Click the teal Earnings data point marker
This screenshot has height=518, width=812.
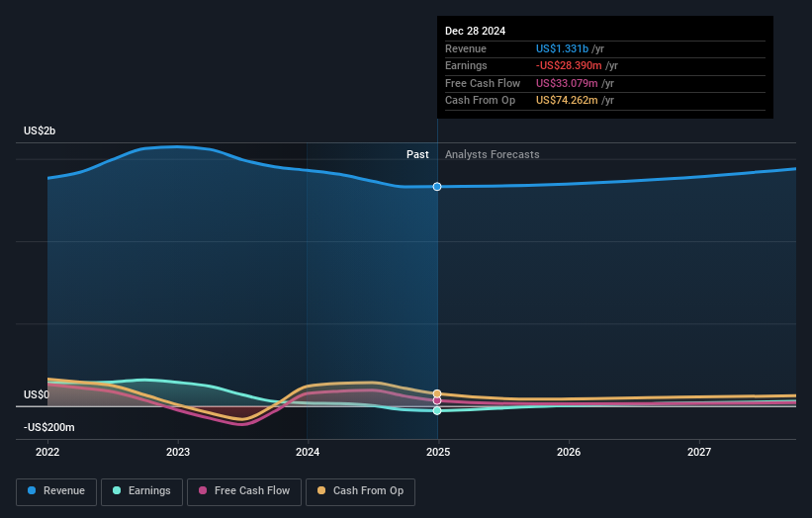pos(437,410)
